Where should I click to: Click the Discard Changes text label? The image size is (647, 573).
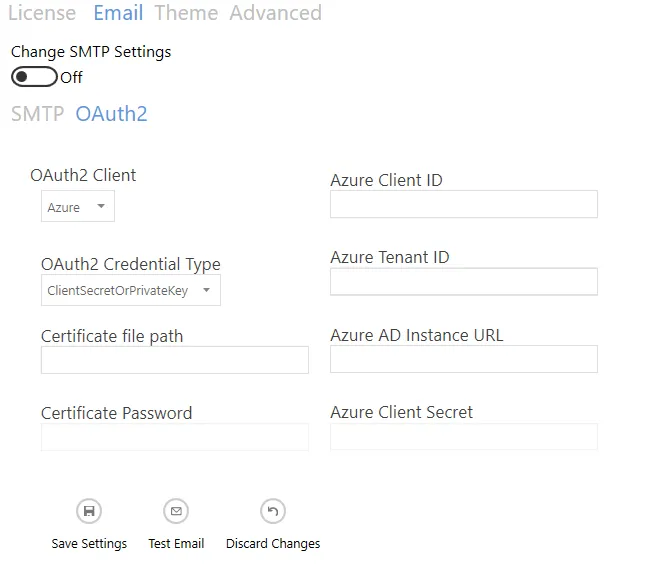coord(273,544)
